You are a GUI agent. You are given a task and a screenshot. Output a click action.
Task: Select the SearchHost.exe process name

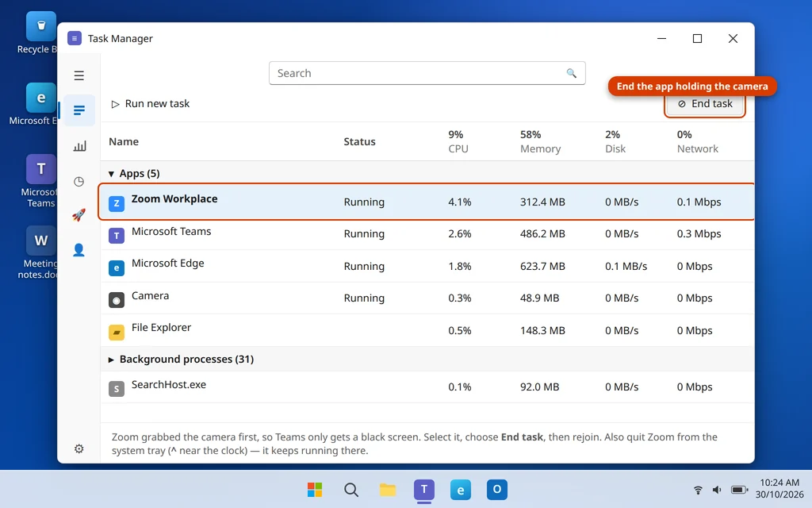coord(169,385)
